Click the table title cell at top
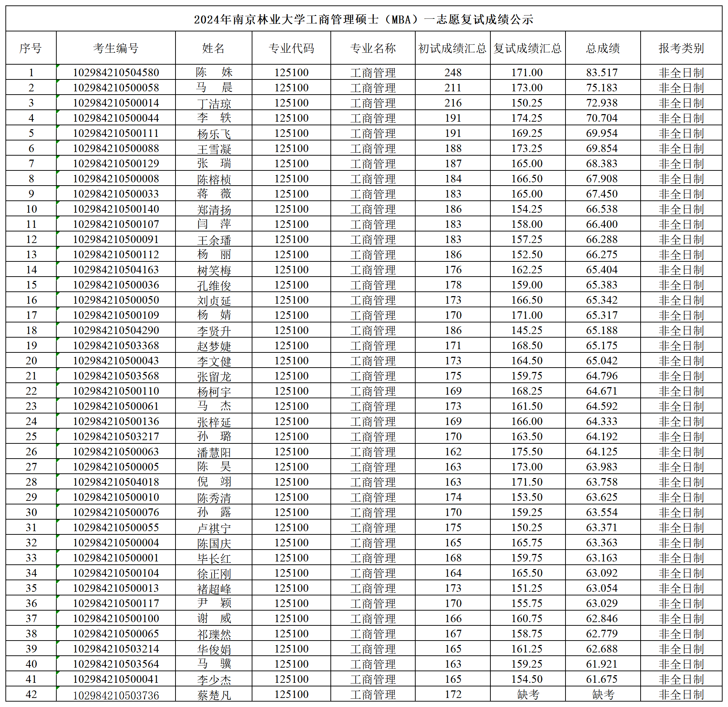This screenshot has width=728, height=707. point(363,19)
